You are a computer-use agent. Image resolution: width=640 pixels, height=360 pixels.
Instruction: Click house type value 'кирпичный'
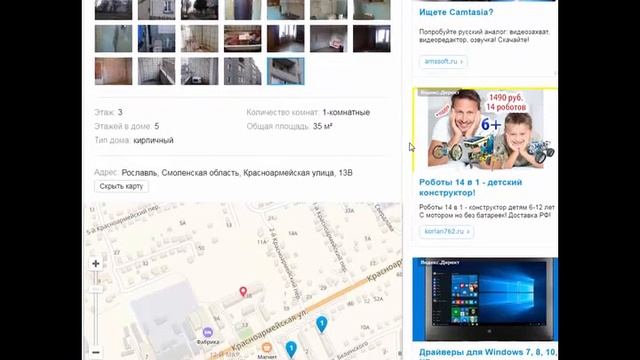(x=153, y=140)
